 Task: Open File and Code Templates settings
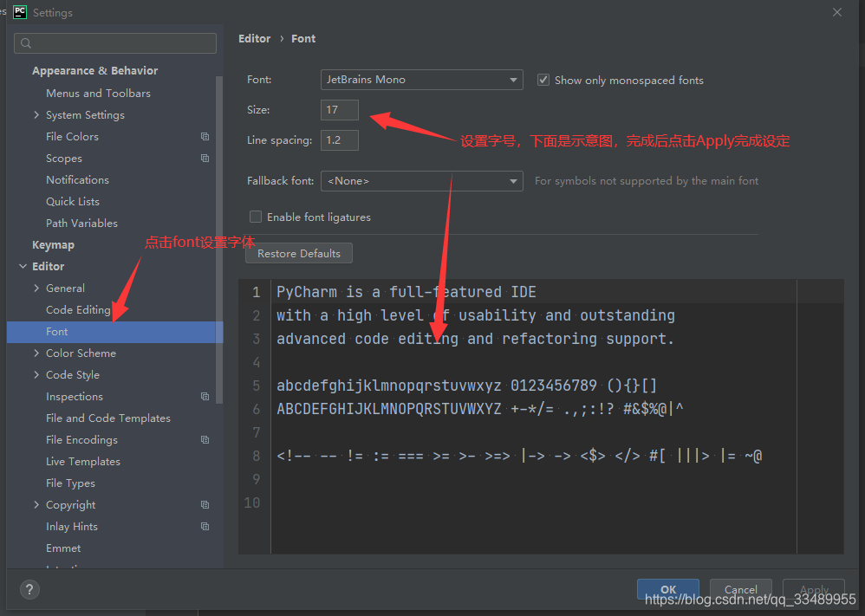(108, 418)
